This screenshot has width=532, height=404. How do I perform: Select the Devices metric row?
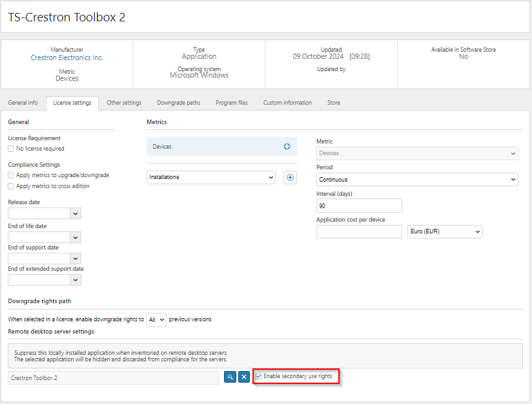(x=221, y=147)
